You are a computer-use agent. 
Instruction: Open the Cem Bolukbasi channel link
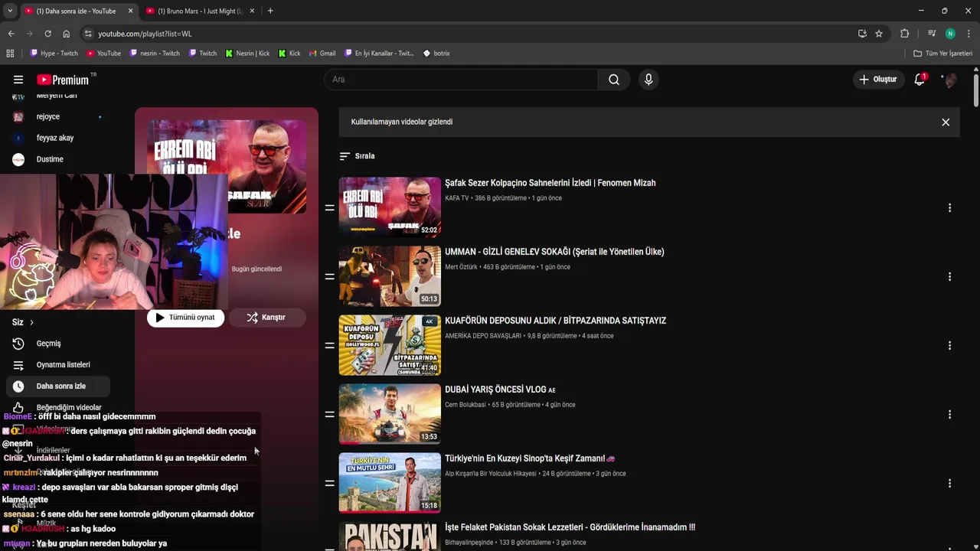click(465, 405)
